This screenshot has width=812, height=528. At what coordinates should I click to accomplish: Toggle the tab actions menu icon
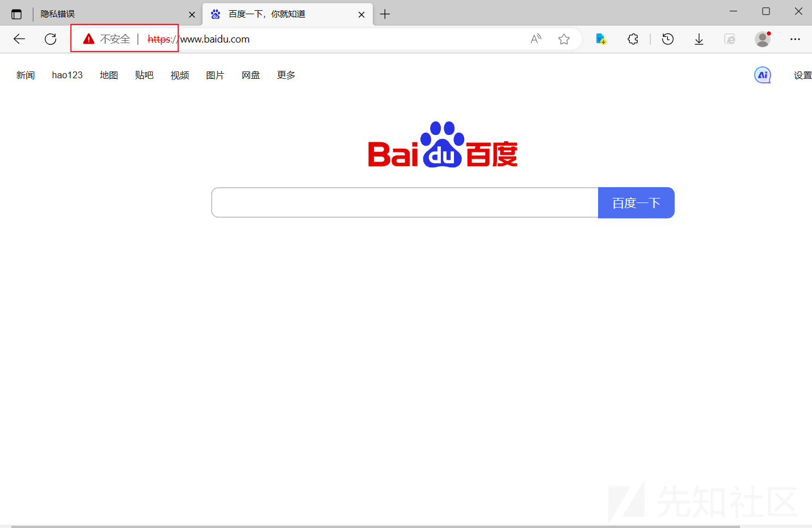[16, 14]
